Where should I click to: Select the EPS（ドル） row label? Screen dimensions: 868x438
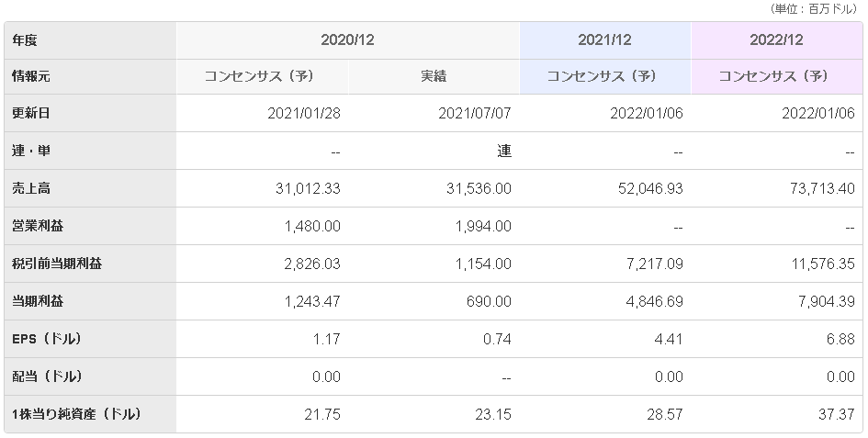click(47, 339)
